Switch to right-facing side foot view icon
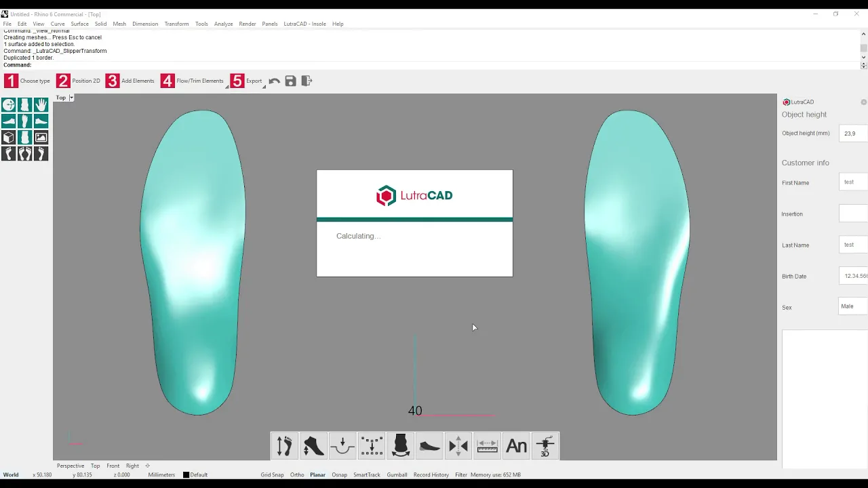868x488 pixels. tap(41, 121)
